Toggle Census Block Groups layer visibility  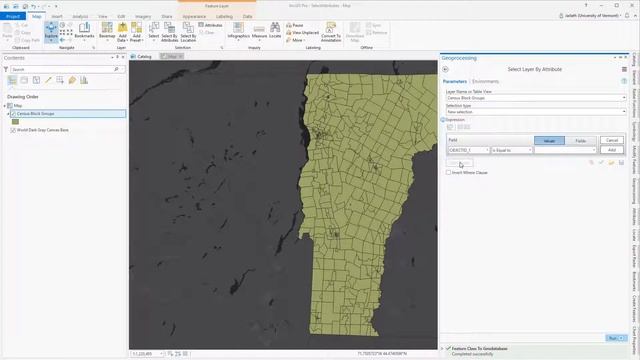13,114
